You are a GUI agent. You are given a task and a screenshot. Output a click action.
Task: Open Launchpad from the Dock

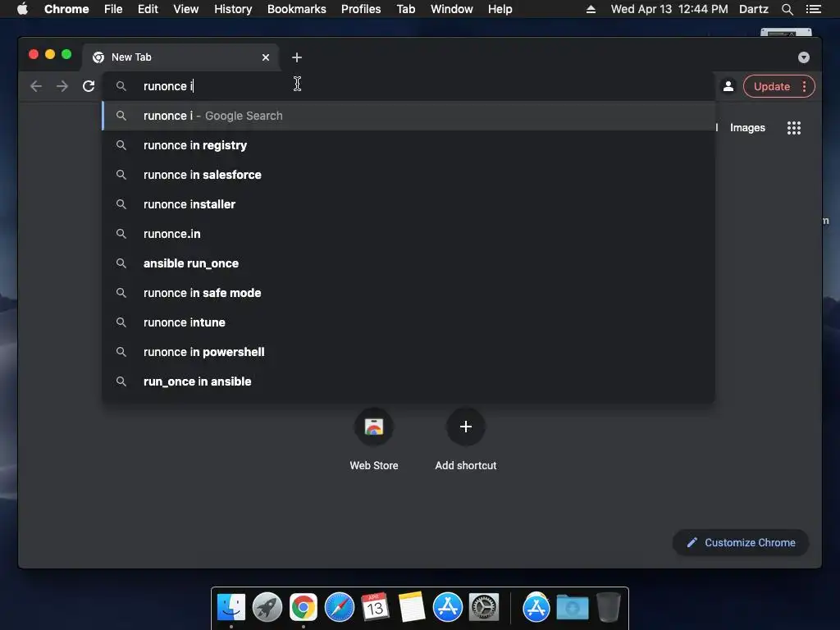tap(267, 608)
